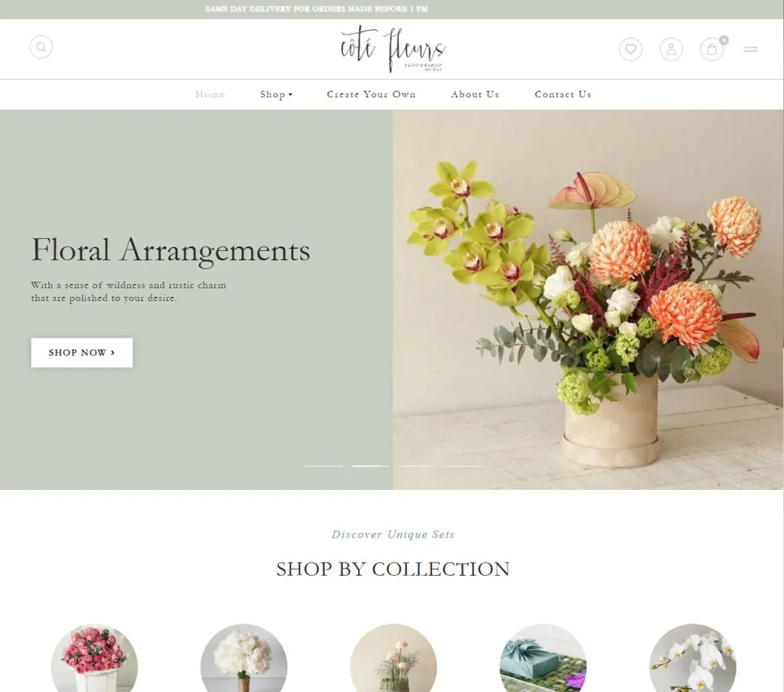Go to the Home menu item
Viewport: 784px width, 692px height.
pyautogui.click(x=210, y=94)
